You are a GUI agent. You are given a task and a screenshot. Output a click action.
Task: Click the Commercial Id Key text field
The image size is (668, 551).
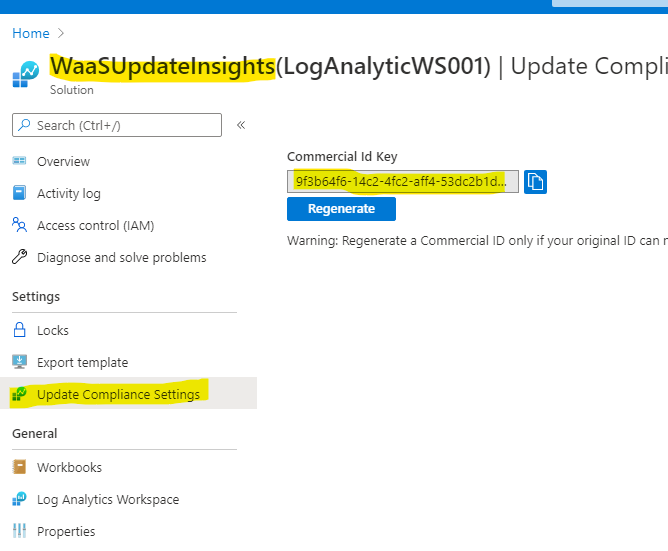402,181
